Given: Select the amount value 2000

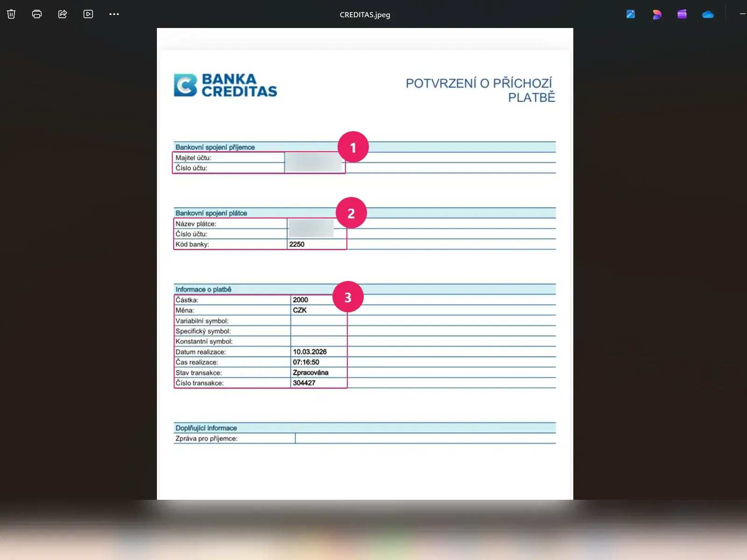Looking at the screenshot, I should click(x=300, y=300).
